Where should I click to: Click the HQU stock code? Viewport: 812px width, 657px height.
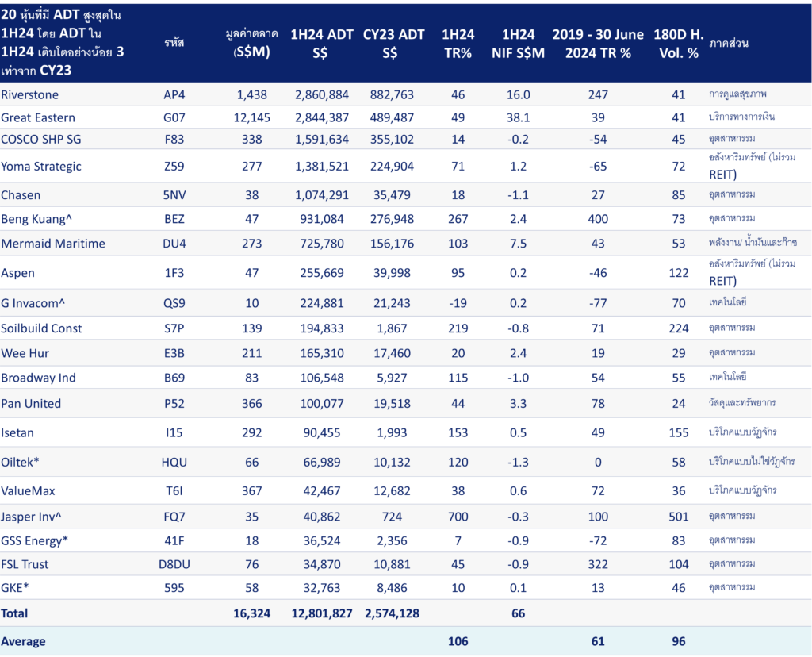coord(174,462)
